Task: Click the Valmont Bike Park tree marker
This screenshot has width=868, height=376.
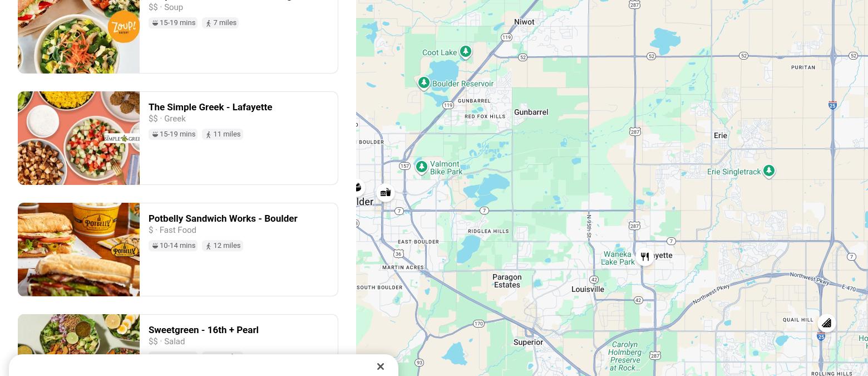Action: 422,167
